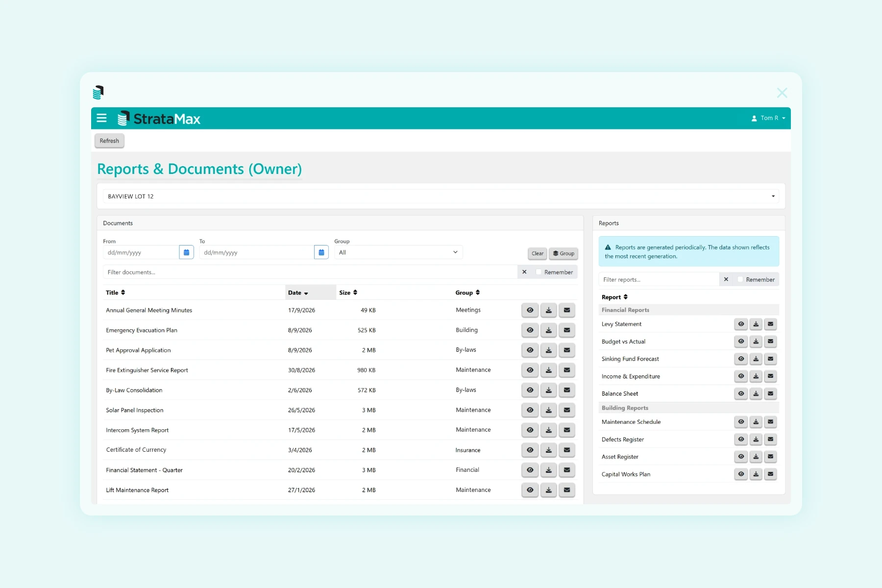
Task: Email the Solar Panel Inspection document
Action: click(567, 410)
